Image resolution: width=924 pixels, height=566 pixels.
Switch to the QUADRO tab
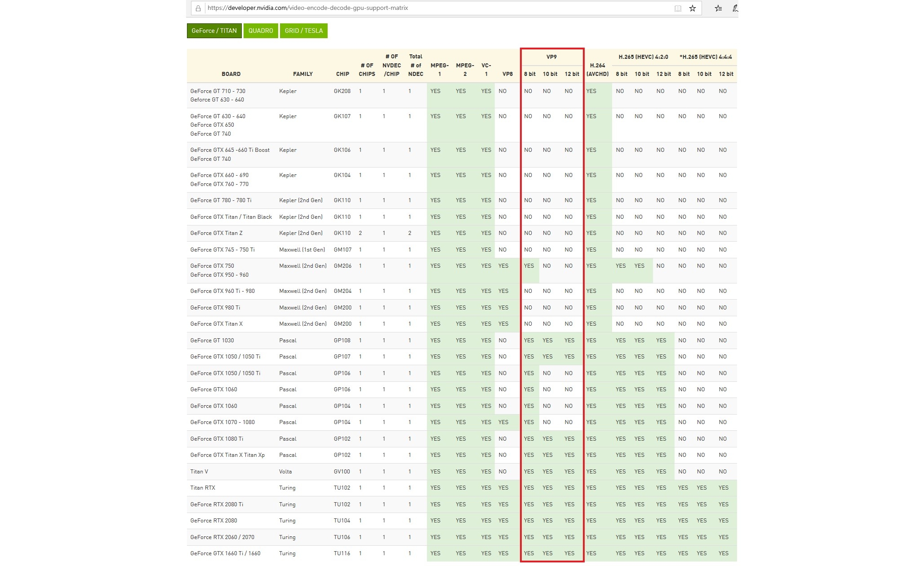pos(261,31)
